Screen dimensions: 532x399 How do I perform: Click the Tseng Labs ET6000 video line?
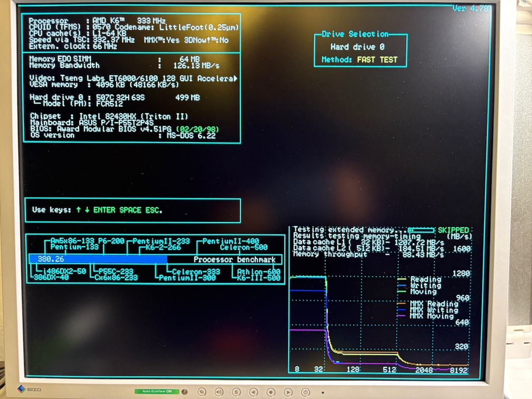pos(133,78)
